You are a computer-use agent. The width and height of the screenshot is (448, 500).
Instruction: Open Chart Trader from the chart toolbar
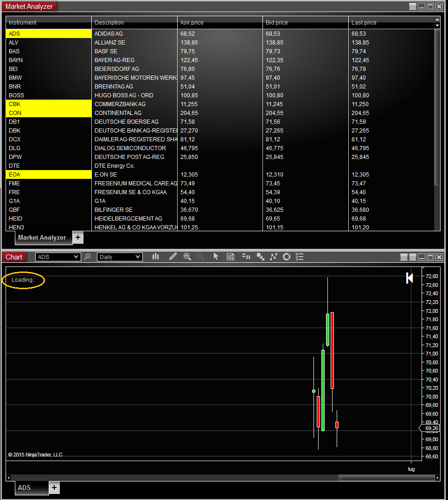point(246,257)
